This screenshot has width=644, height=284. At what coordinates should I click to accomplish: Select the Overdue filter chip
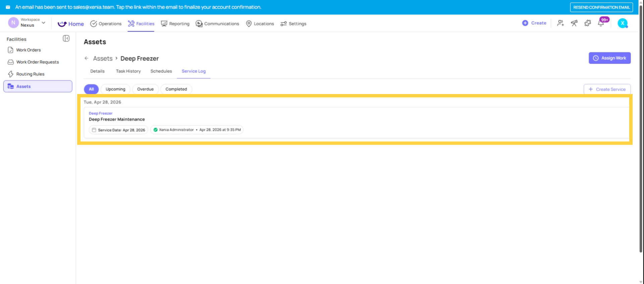coord(145,89)
